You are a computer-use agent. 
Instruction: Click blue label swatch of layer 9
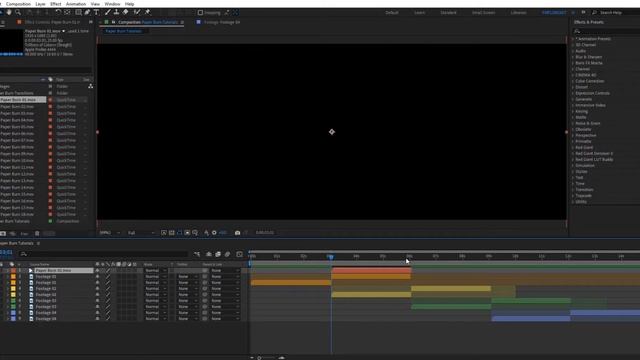pos(13,319)
